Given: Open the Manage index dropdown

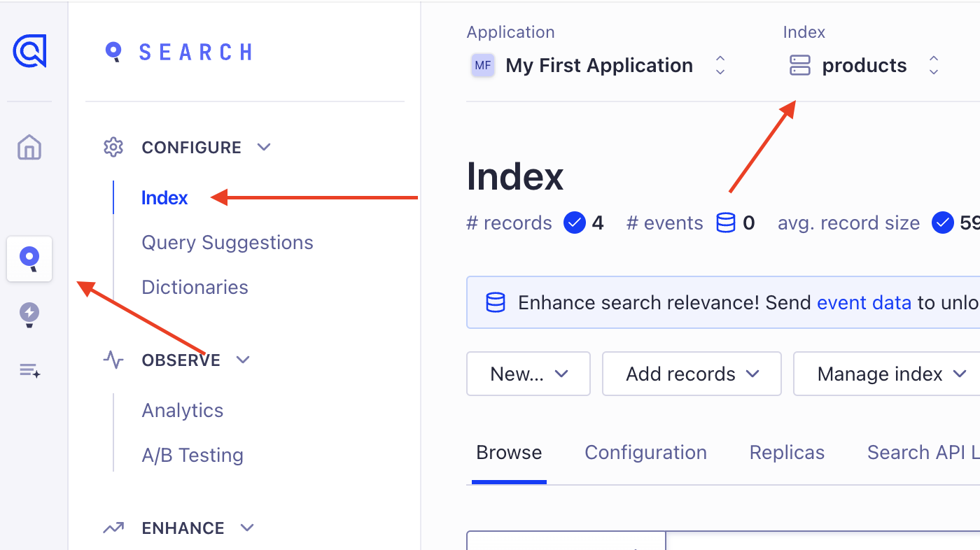Looking at the screenshot, I should click(885, 374).
